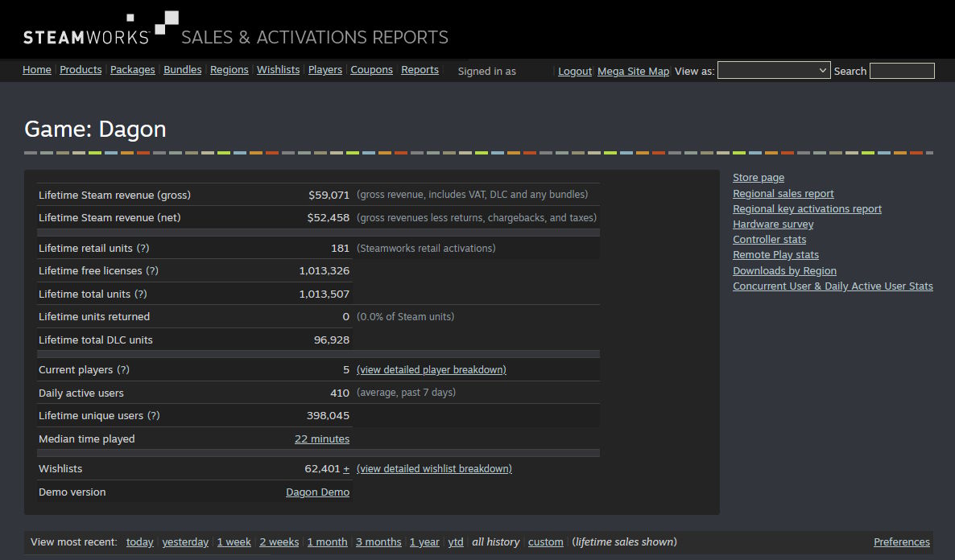Image resolution: width=955 pixels, height=560 pixels.
Task: View detailed wishlist breakdown
Action: tap(434, 468)
